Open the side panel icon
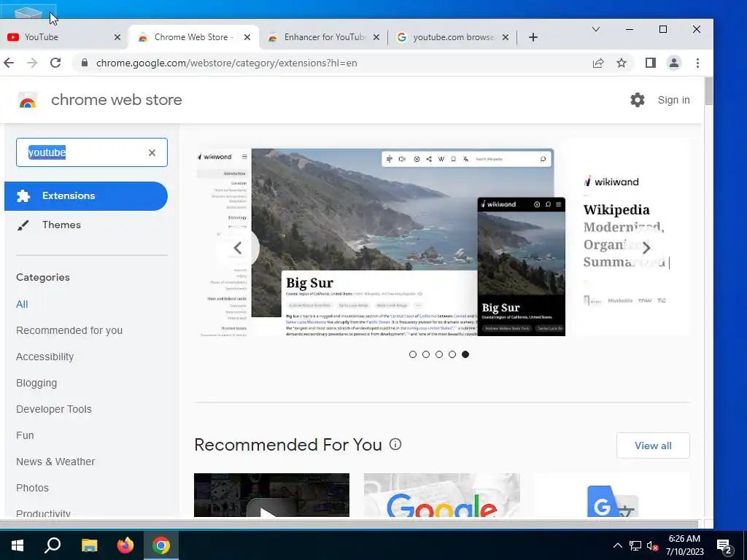This screenshot has height=560, width=747. tap(650, 63)
